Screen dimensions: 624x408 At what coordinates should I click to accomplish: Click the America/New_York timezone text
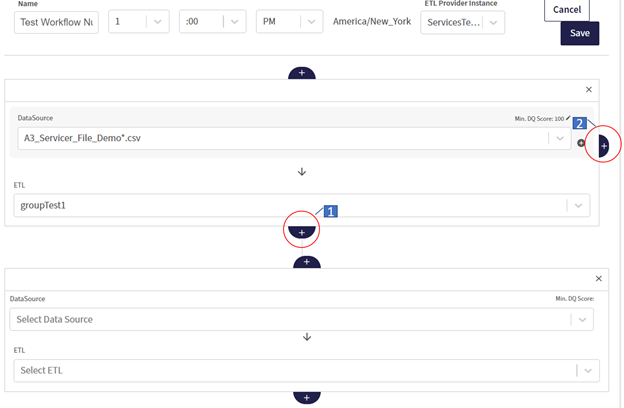(372, 21)
